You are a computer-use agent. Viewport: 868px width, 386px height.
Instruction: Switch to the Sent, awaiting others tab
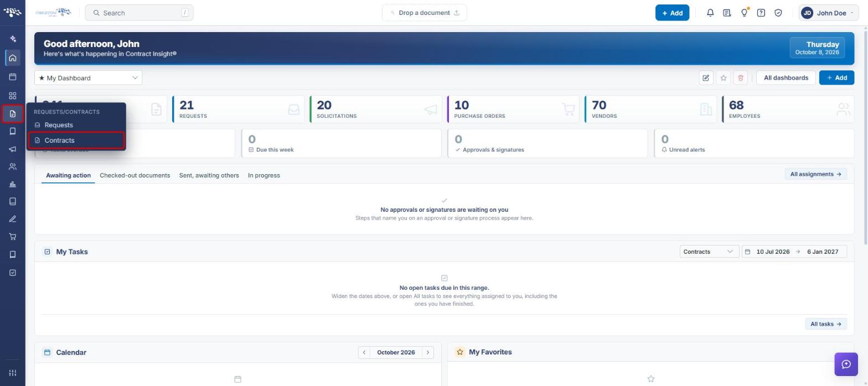[x=209, y=175]
